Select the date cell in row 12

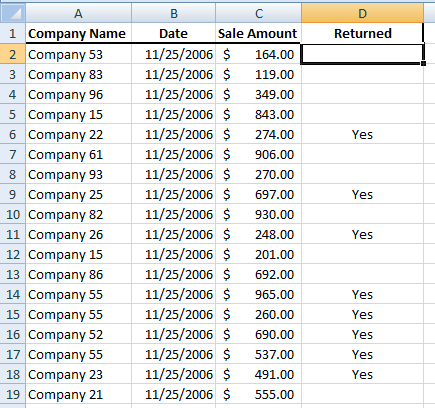pyautogui.click(x=174, y=254)
